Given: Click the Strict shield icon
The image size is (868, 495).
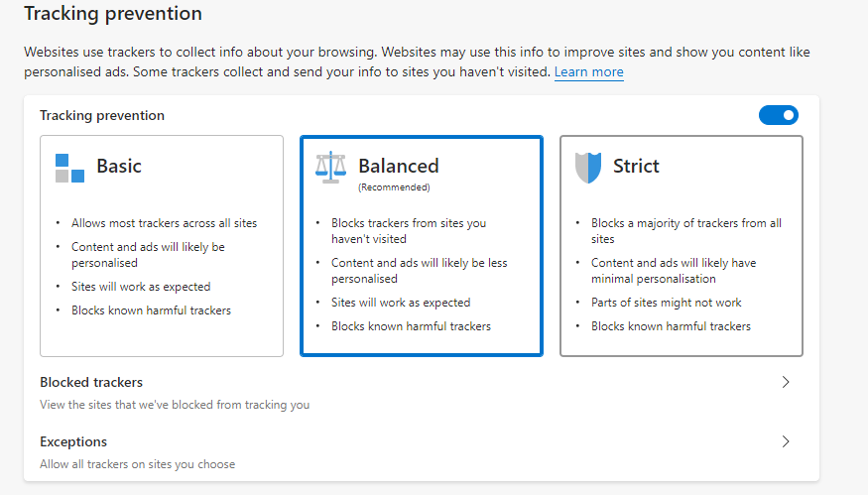Looking at the screenshot, I should [x=588, y=168].
